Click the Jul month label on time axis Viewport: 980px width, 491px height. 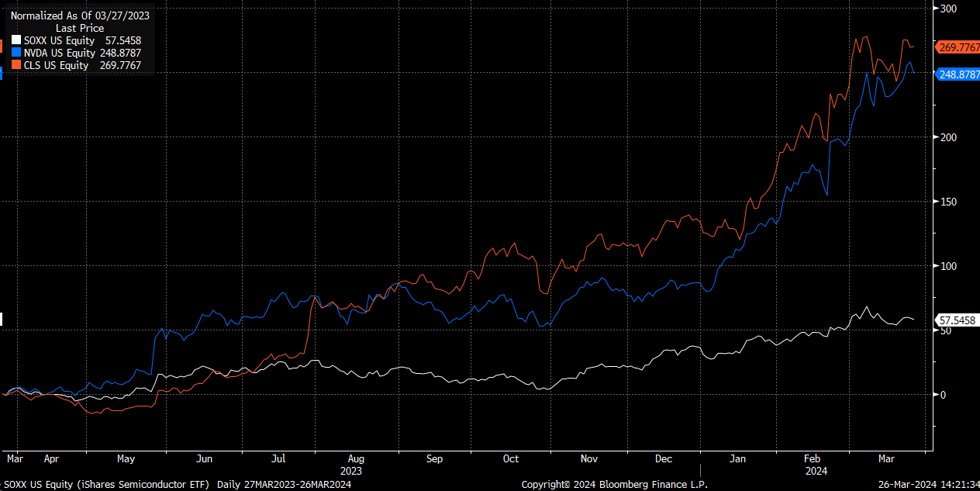click(x=278, y=458)
